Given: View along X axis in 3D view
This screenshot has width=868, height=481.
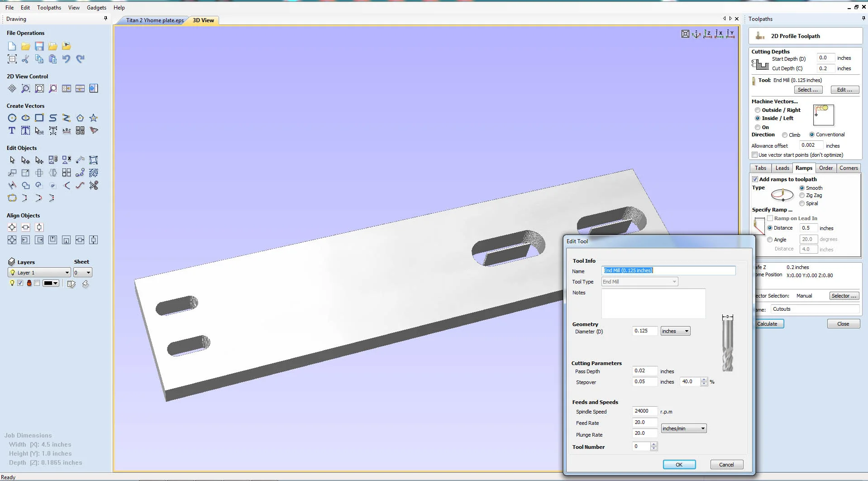Looking at the screenshot, I should [719, 34].
